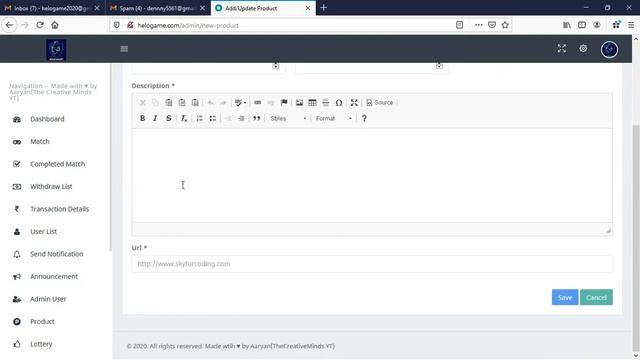This screenshot has width=640, height=360.
Task: Switch editor to Source view
Action: (380, 103)
